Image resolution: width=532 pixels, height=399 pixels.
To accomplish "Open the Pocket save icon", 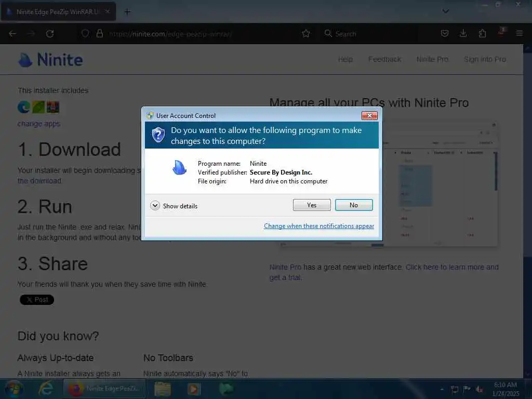I will click(445, 34).
